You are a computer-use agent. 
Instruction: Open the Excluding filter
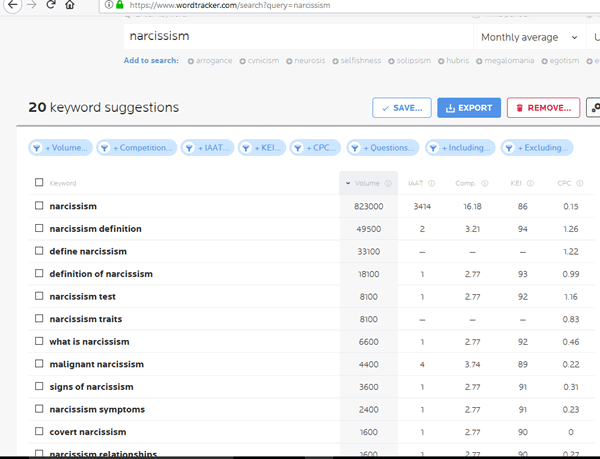click(537, 148)
